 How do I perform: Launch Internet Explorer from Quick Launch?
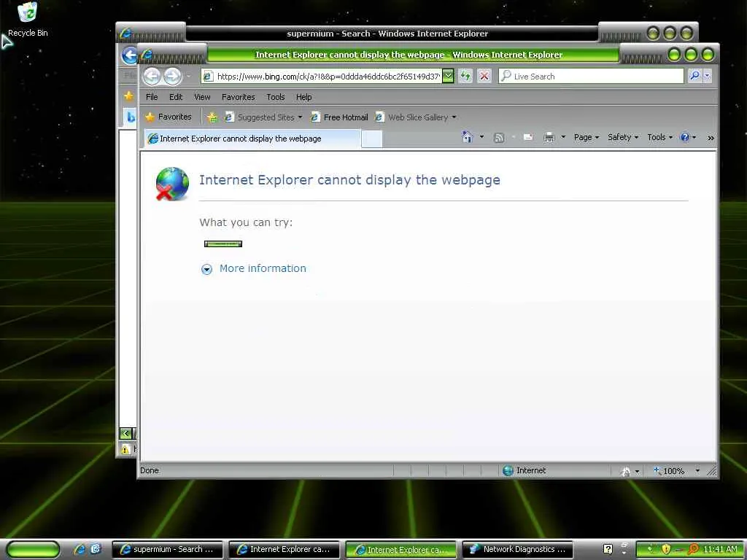click(79, 550)
